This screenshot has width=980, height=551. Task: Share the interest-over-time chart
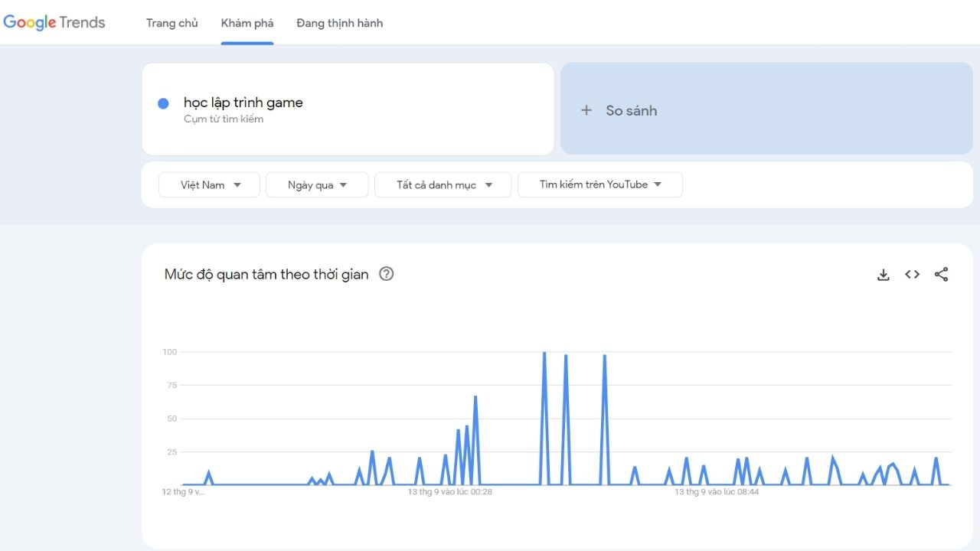pyautogui.click(x=941, y=274)
